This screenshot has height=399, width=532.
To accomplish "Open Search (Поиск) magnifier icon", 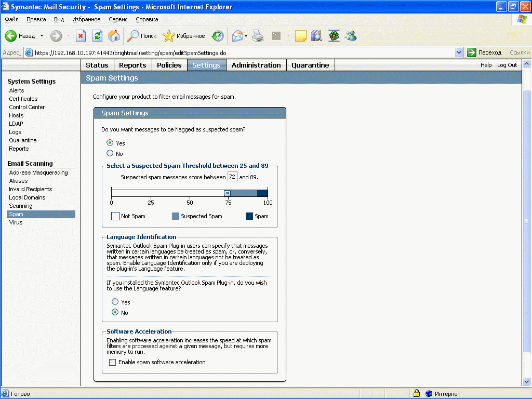I will [132, 36].
